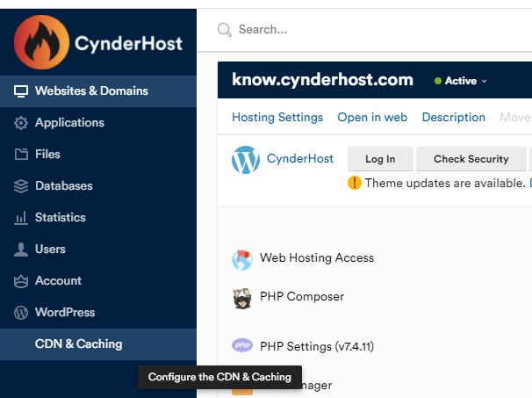The image size is (532, 398).
Task: Open Databases section
Action: (98, 186)
